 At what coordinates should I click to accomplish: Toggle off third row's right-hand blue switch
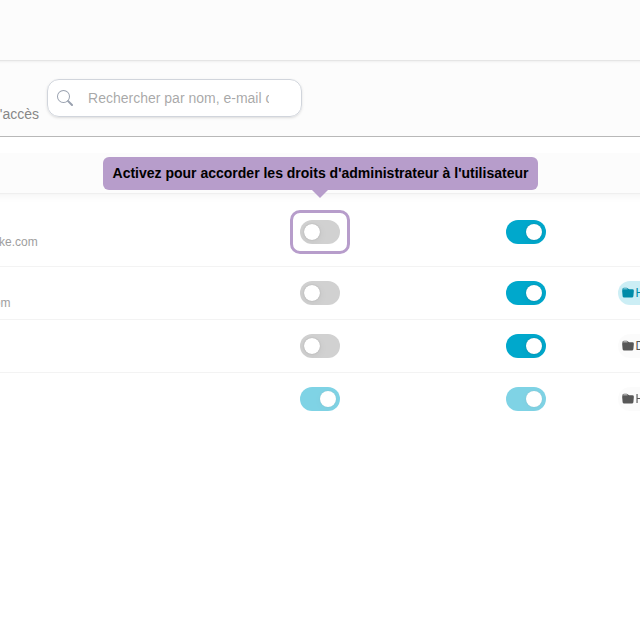[x=526, y=346]
